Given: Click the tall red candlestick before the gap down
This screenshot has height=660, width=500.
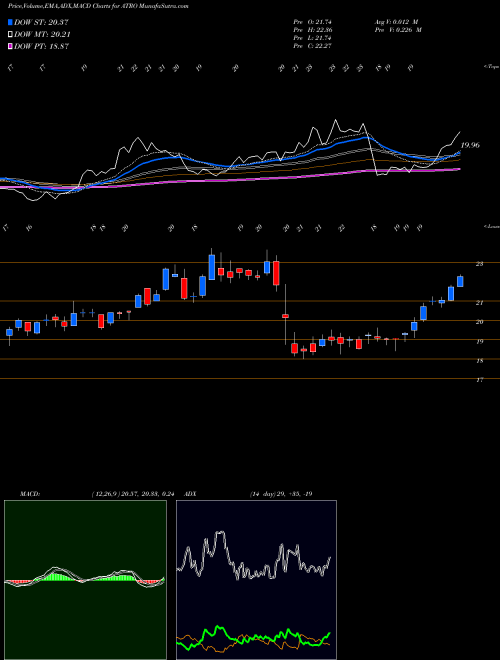Looking at the screenshot, I should click(276, 273).
